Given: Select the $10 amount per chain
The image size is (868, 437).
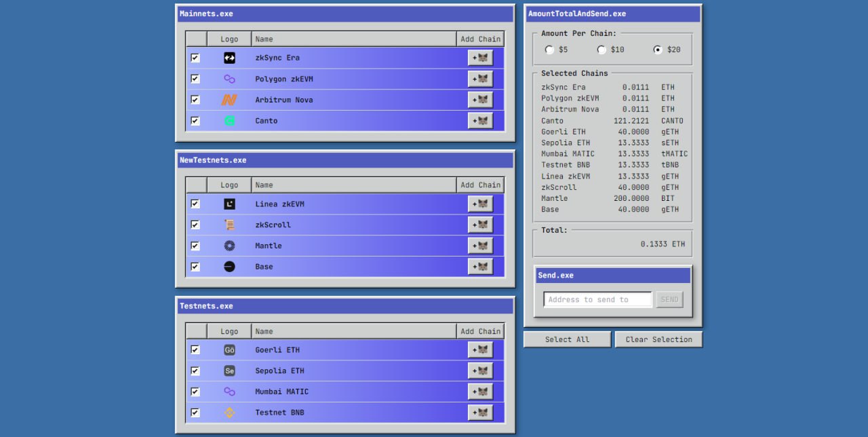Looking at the screenshot, I should point(601,50).
